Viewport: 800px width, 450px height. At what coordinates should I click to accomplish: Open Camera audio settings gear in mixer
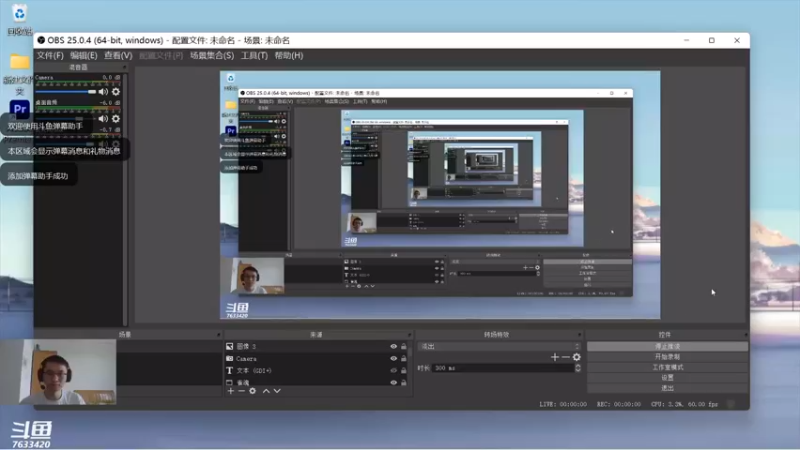click(116, 92)
